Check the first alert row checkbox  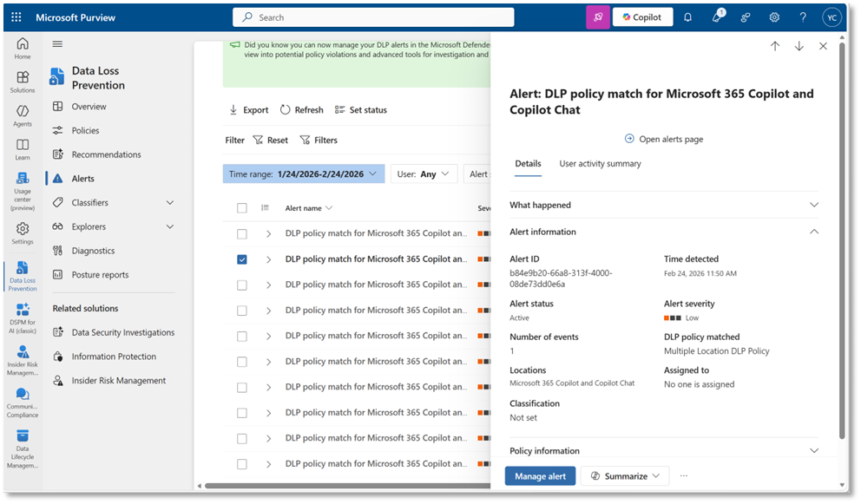tap(241, 234)
